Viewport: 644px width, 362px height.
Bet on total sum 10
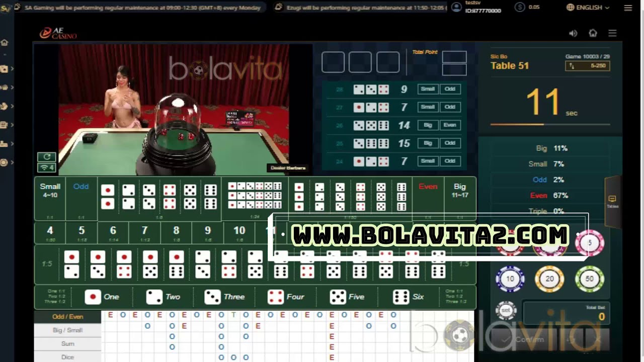pyautogui.click(x=239, y=232)
